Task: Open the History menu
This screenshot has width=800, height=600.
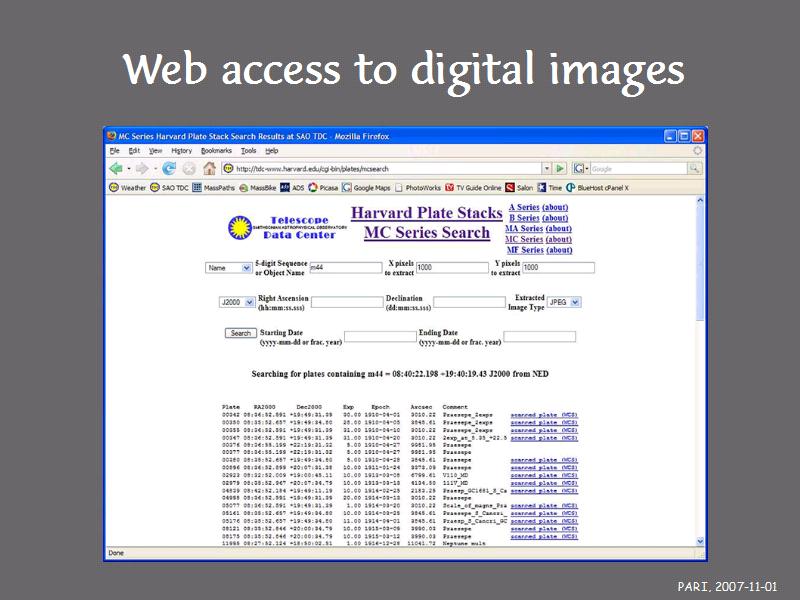Action: pos(182,151)
